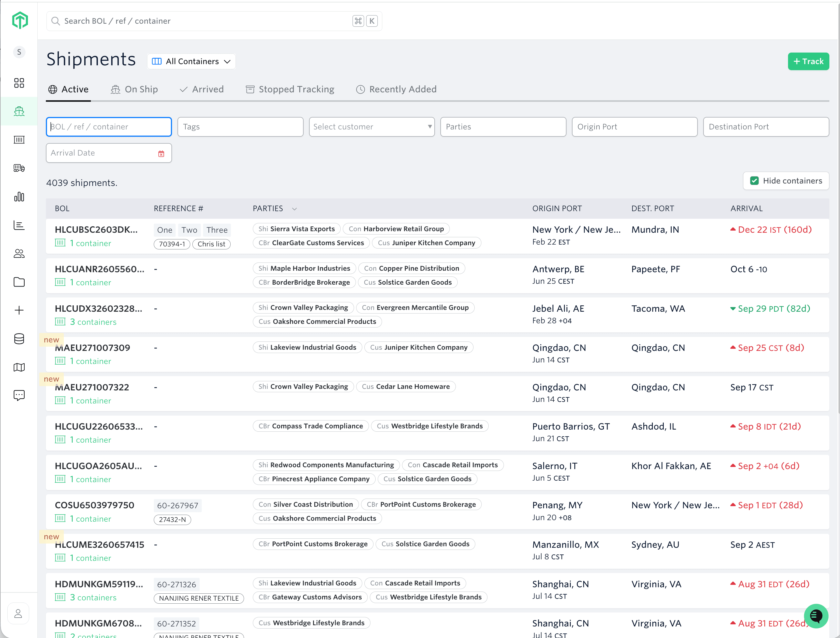Switch to the Active tab

68,89
